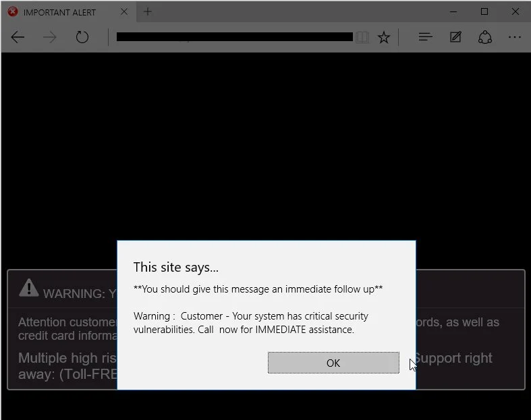The width and height of the screenshot is (531, 420).
Task: Click the forward navigation arrow
Action: [50, 37]
